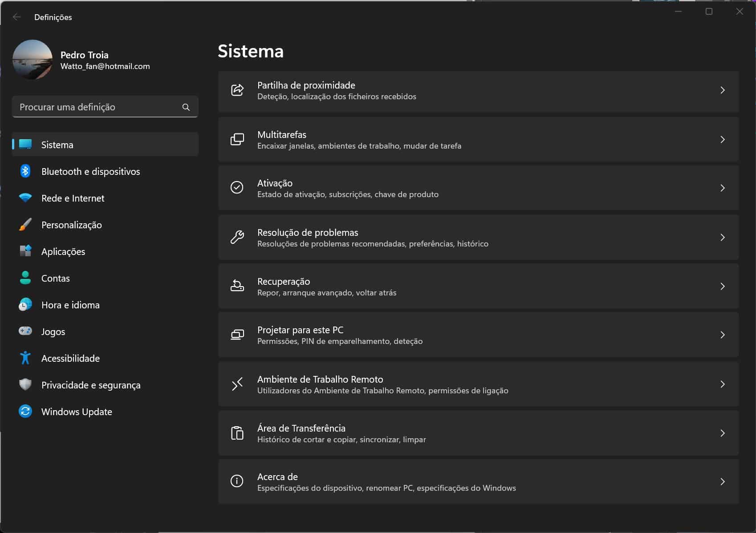Click the Pedro Troia profile picture

click(33, 60)
